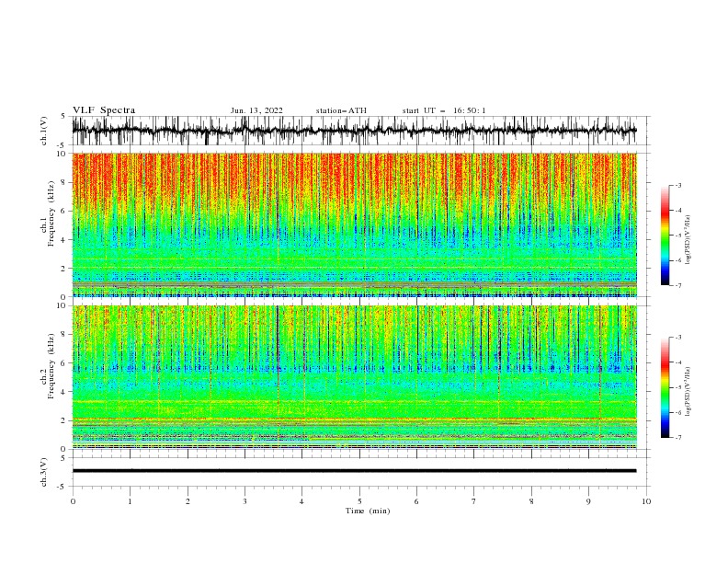Click the 'VLF Spectra' title text

(x=104, y=110)
